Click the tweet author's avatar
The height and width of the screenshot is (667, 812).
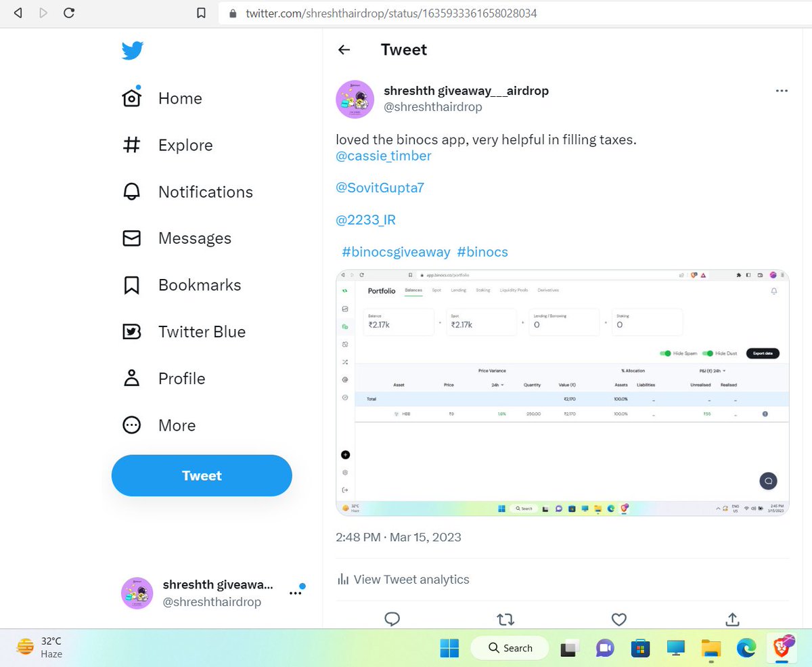(355, 99)
